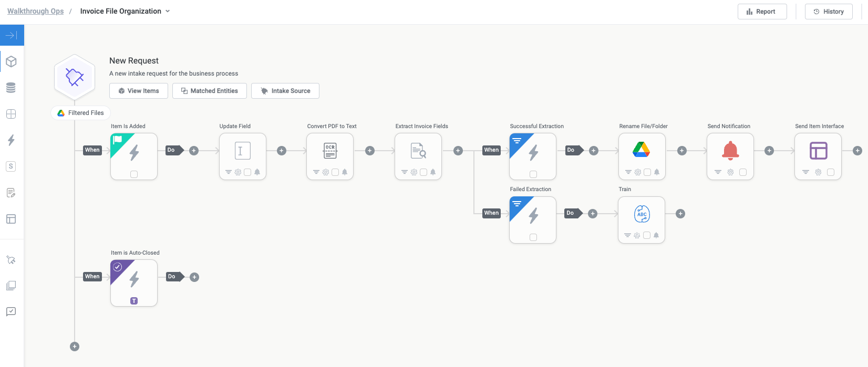
Task: Expand the sidebar with the arrow button
Action: click(12, 35)
